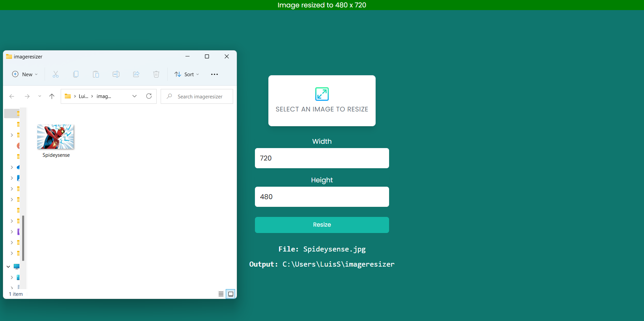Switch to details list view
Viewport: 644px width, 321px height.
pos(221,294)
